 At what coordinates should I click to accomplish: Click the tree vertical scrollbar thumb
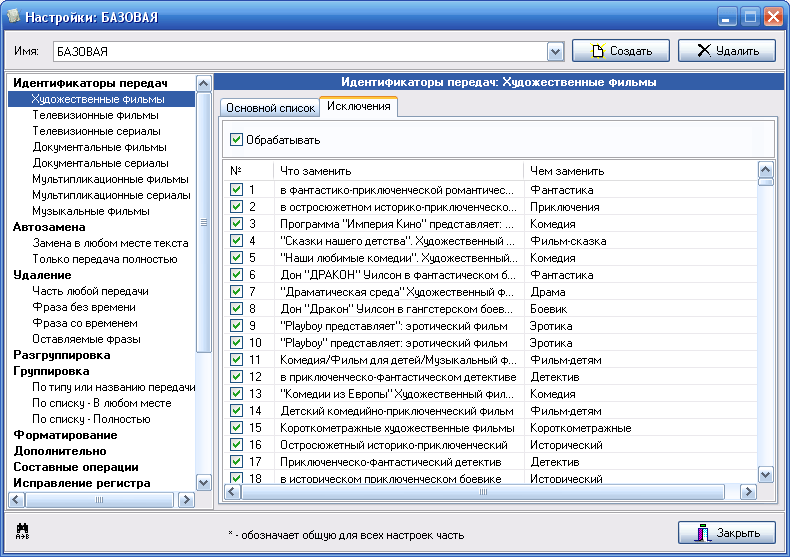pyautogui.click(x=204, y=222)
